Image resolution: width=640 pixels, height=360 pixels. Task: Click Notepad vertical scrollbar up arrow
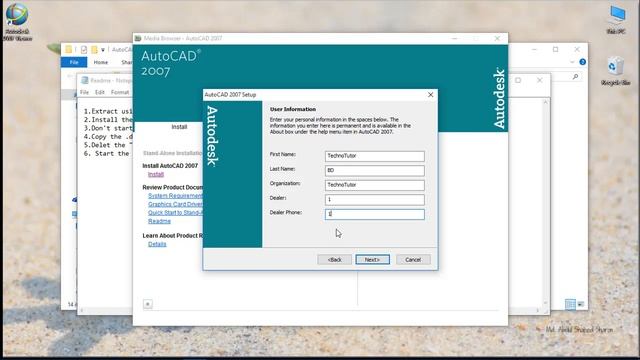coord(545,102)
